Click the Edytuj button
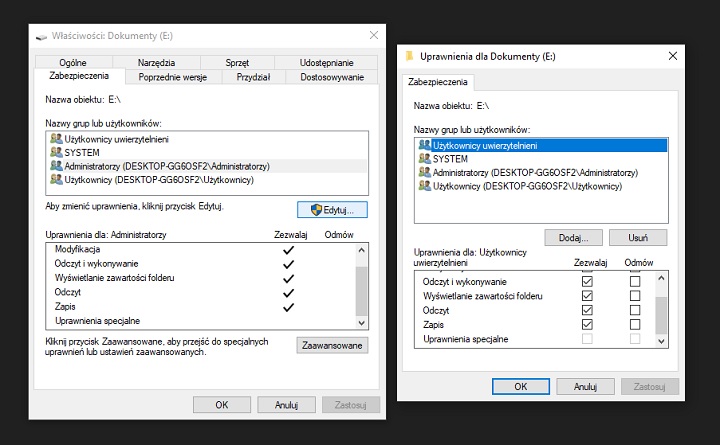This screenshot has height=445, width=720. (332, 209)
